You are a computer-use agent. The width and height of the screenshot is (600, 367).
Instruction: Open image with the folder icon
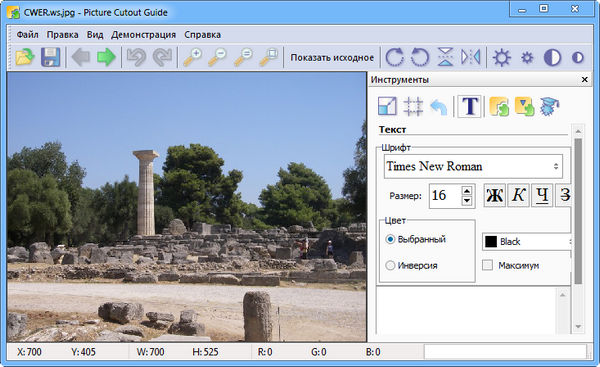point(25,57)
